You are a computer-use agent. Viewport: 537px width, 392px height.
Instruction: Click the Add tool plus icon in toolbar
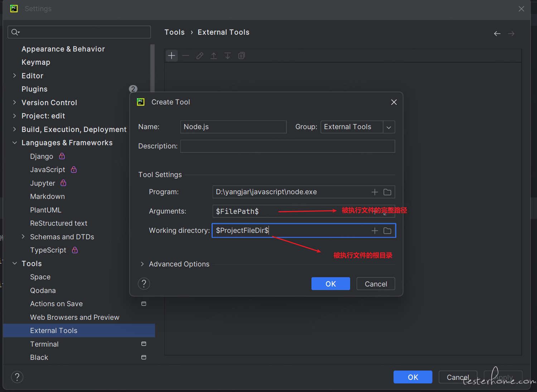coord(172,56)
